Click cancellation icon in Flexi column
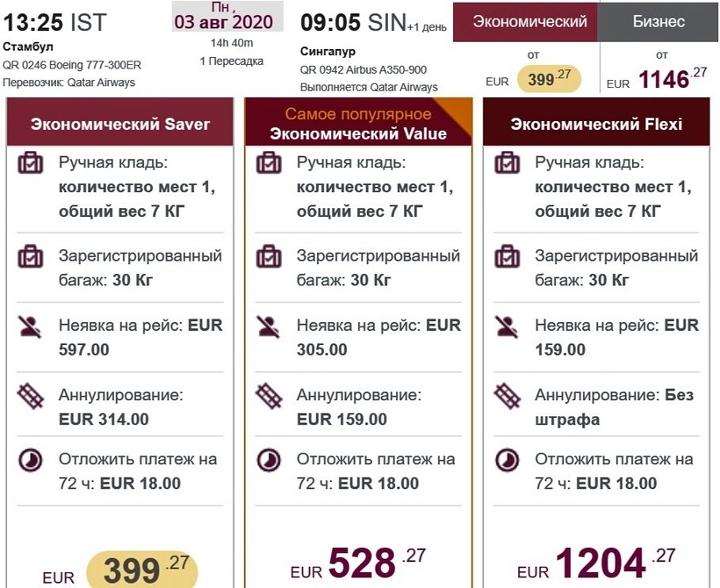This screenshot has width=720, height=588. [508, 396]
